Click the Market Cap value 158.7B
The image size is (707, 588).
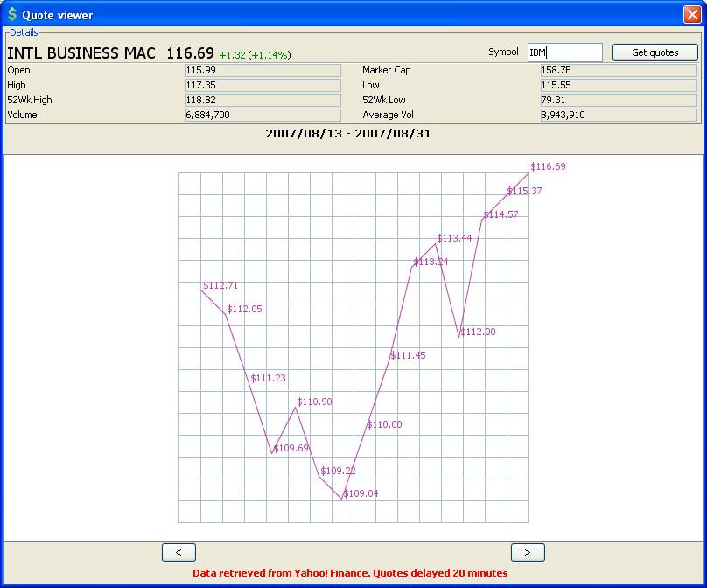pos(618,70)
